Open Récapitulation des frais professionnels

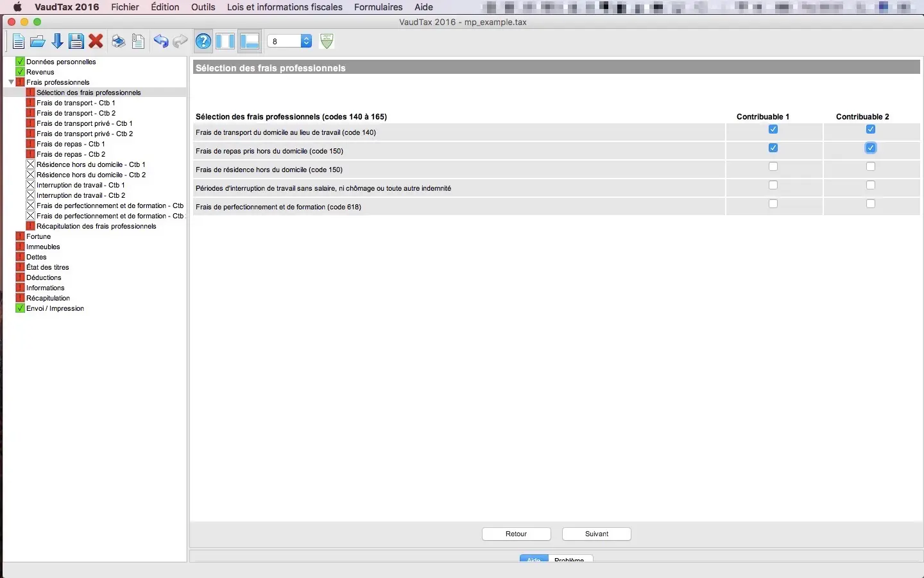click(96, 226)
